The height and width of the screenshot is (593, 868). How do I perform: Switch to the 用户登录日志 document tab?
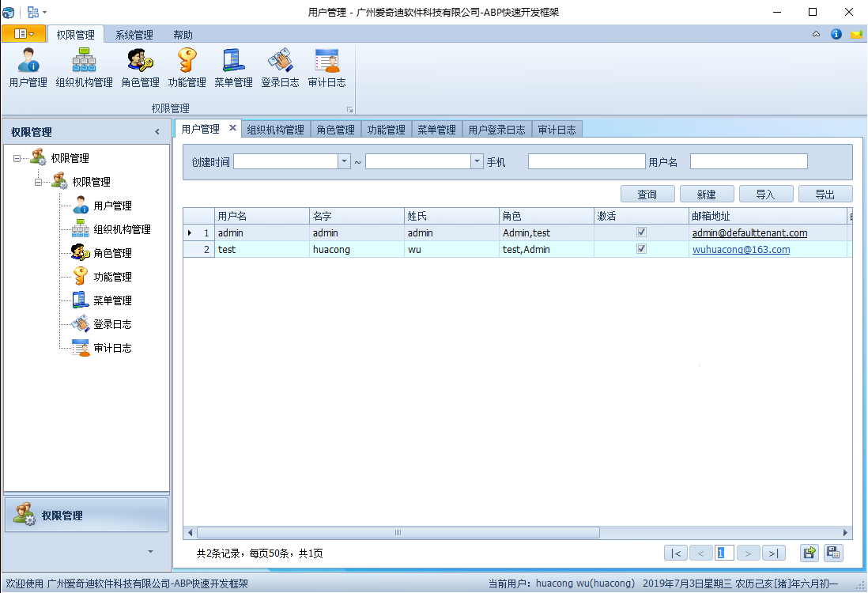point(496,130)
